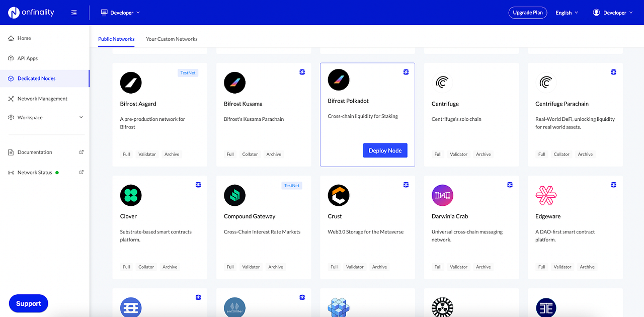The width and height of the screenshot is (644, 317).
Task: Click badge icon on Centrifuge Parachain card
Action: click(x=613, y=72)
